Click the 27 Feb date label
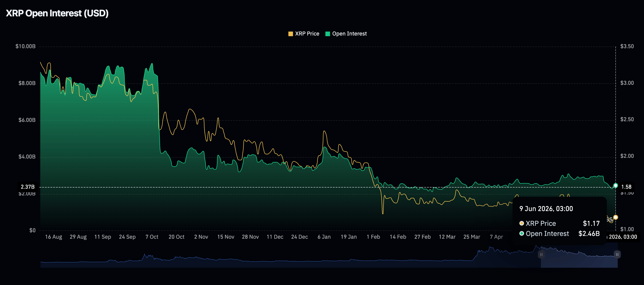 (422, 237)
